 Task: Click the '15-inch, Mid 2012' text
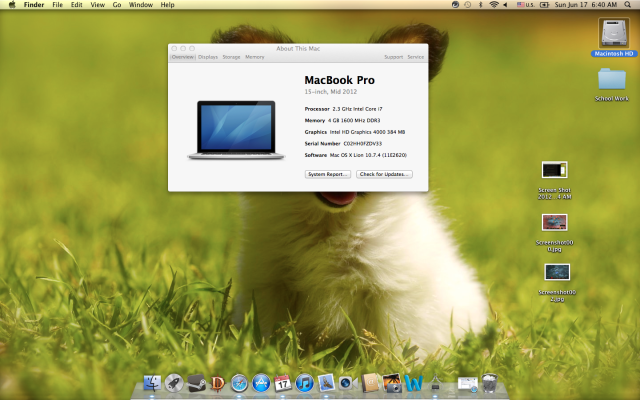pos(331,92)
